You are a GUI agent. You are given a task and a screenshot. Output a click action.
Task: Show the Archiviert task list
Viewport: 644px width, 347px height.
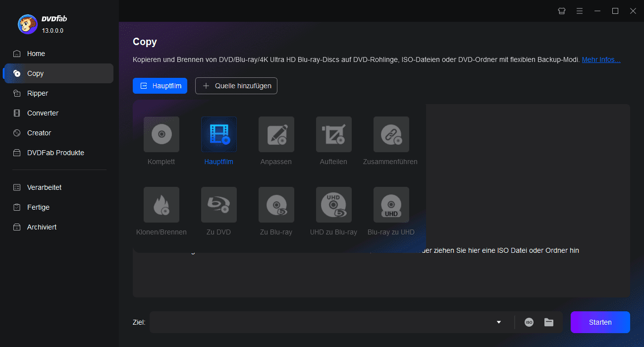click(58, 227)
